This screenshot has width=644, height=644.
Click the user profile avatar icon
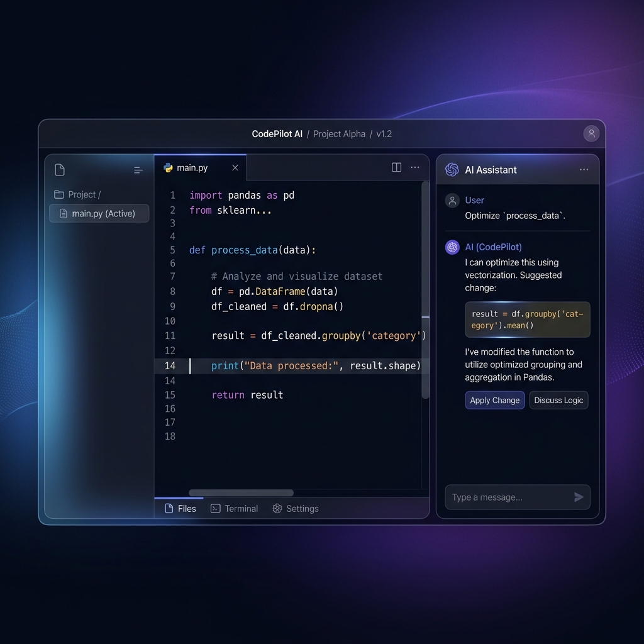591,133
